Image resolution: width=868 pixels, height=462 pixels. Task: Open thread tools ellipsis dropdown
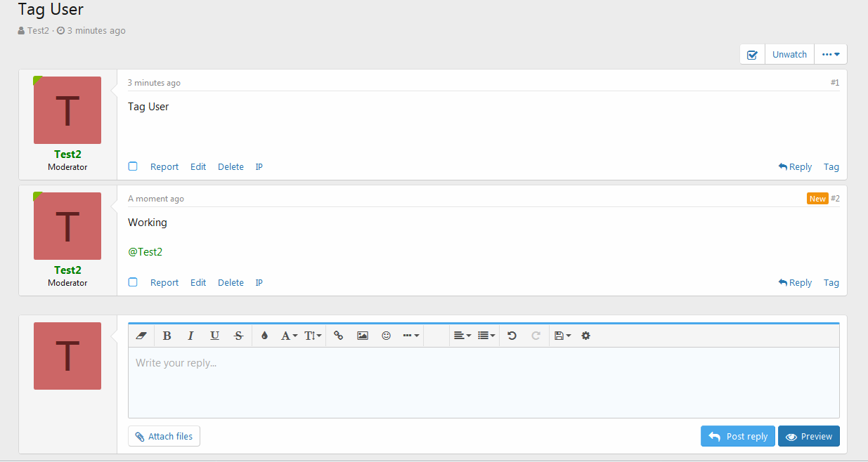(x=831, y=55)
